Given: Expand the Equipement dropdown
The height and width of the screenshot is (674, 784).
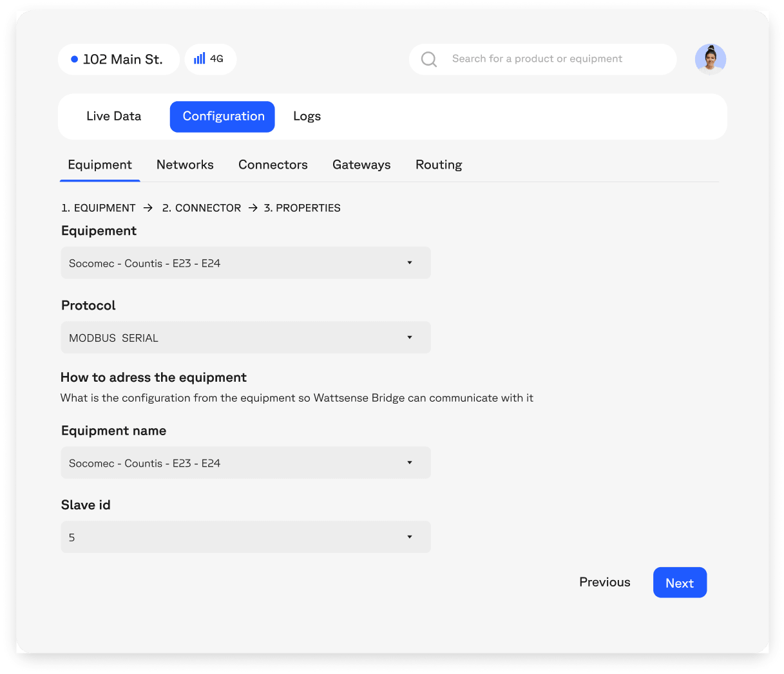Looking at the screenshot, I should tap(245, 263).
